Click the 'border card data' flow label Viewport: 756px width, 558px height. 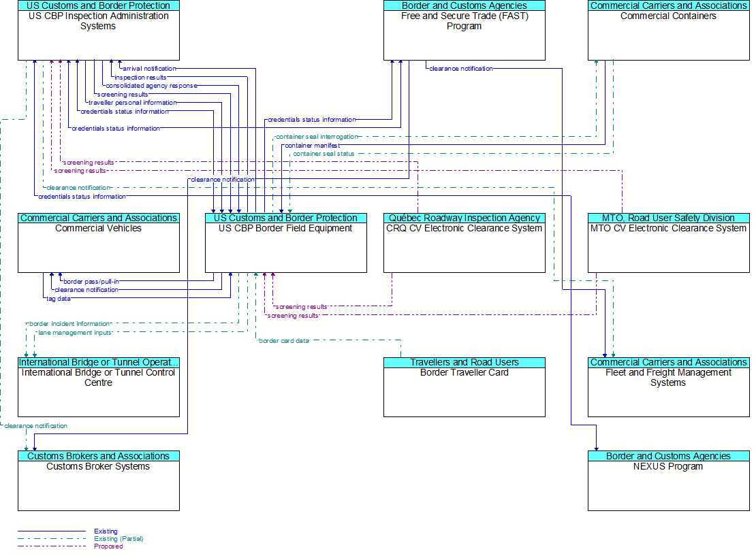click(x=284, y=341)
